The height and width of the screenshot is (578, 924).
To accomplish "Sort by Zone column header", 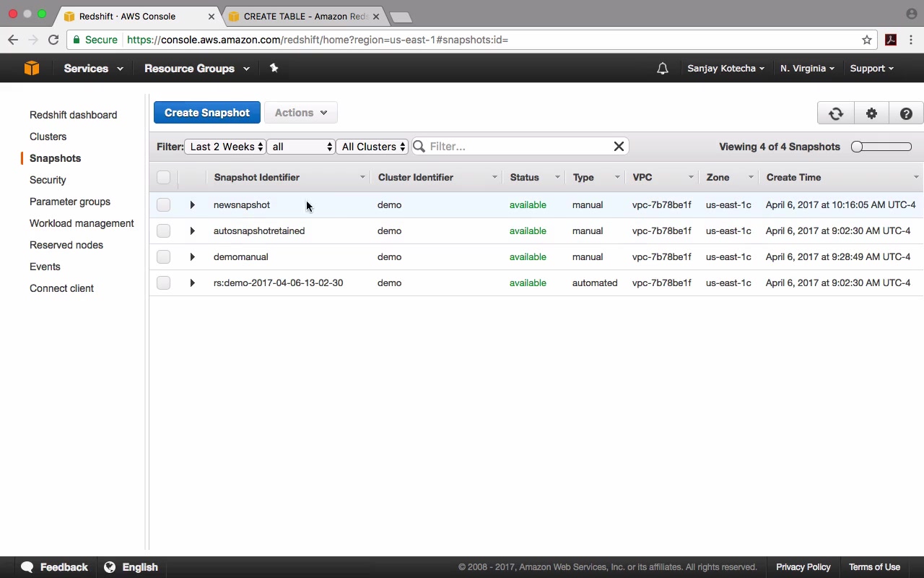I will click(x=729, y=178).
